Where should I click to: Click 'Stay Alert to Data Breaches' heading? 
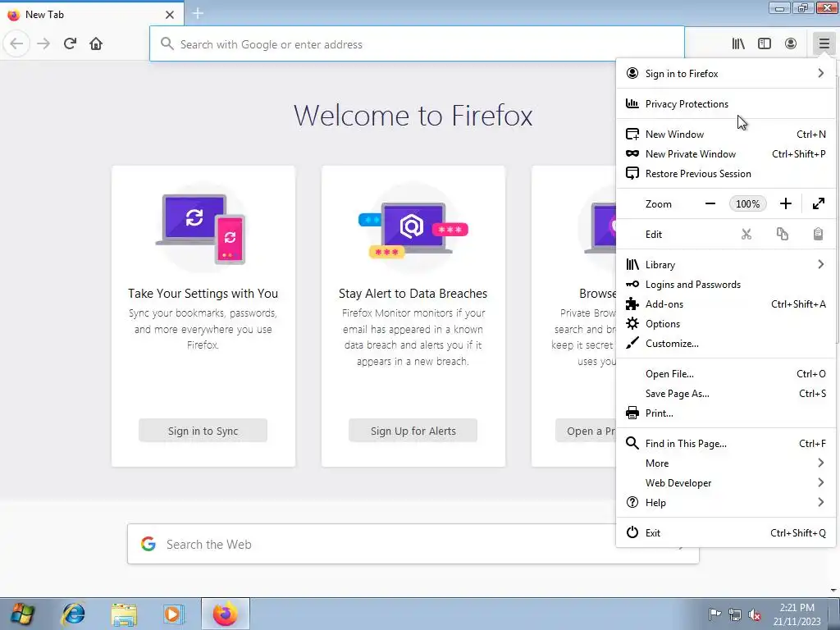pyautogui.click(x=413, y=294)
